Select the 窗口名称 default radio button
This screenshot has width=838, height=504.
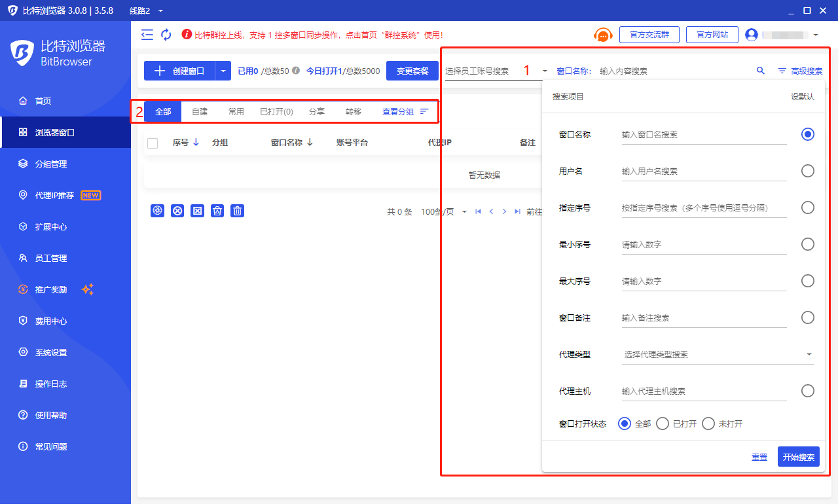[808, 134]
